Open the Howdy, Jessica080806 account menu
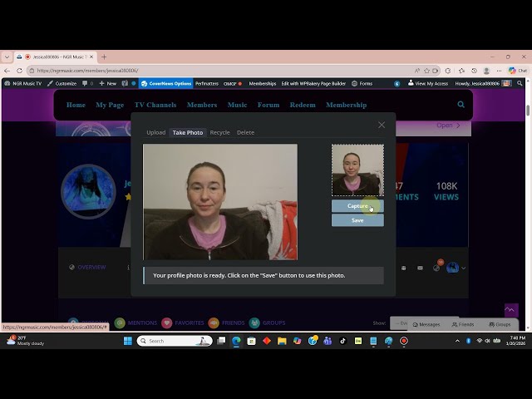Screen dimensions: 532x399 point(483,83)
